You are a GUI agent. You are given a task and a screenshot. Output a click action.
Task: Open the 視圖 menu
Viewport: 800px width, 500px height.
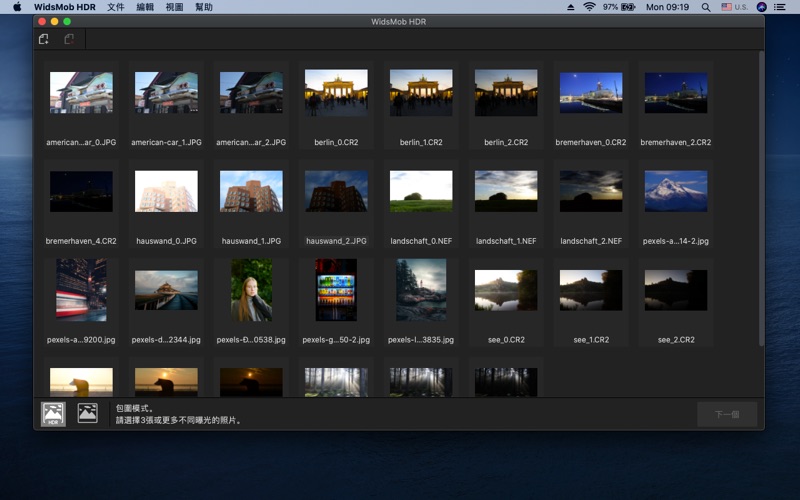(x=174, y=7)
